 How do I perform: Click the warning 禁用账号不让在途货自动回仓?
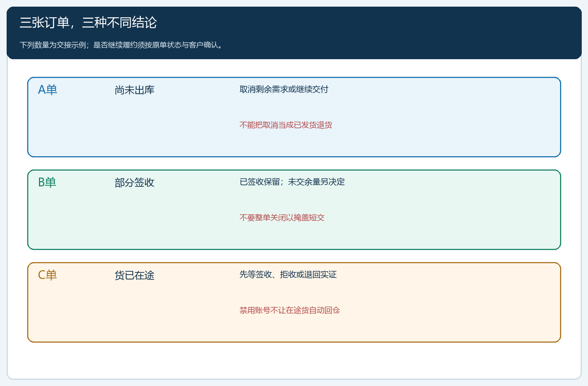click(290, 310)
